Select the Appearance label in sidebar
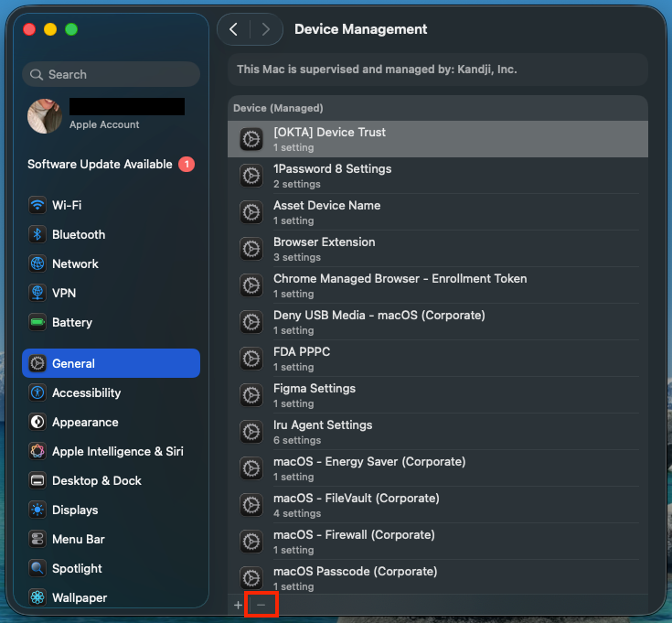 tap(85, 423)
